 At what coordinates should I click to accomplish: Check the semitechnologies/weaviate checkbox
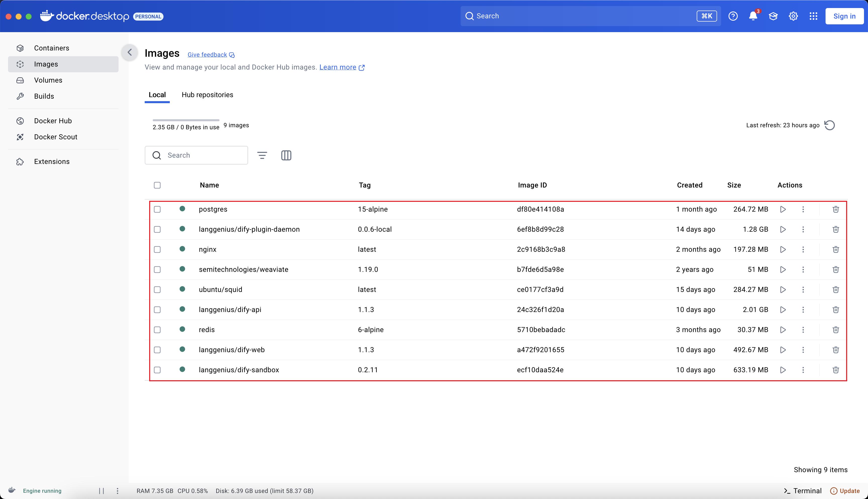[x=157, y=269]
